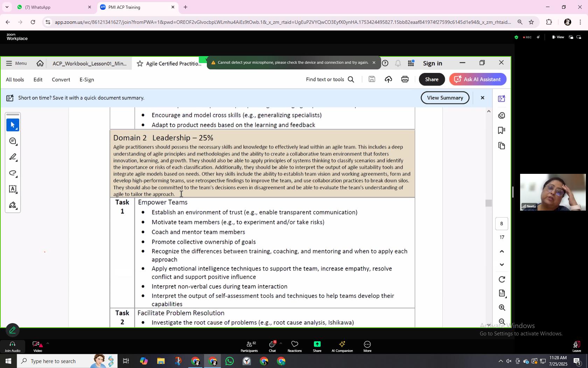Click the View Summary button

(445, 98)
